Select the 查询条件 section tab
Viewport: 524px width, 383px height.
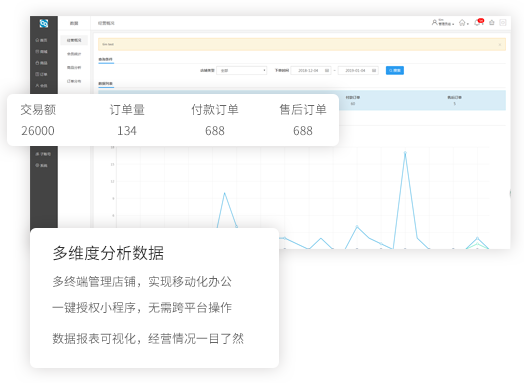[106, 59]
